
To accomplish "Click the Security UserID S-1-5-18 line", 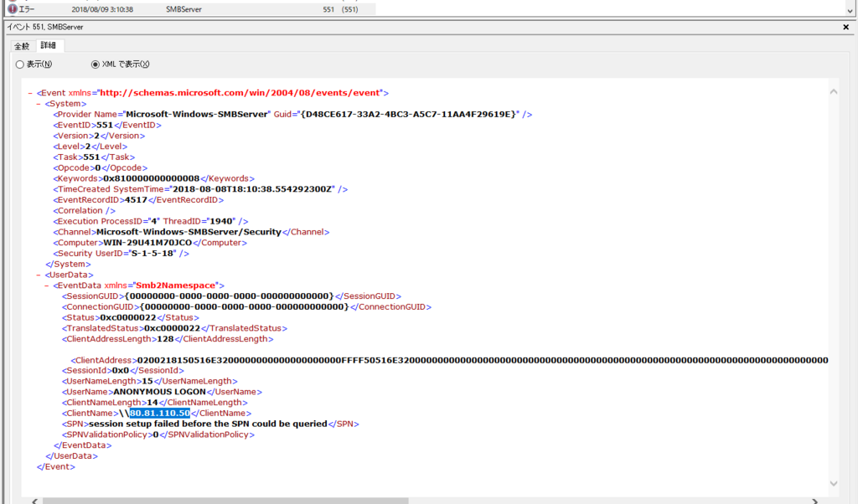I will (x=121, y=253).
